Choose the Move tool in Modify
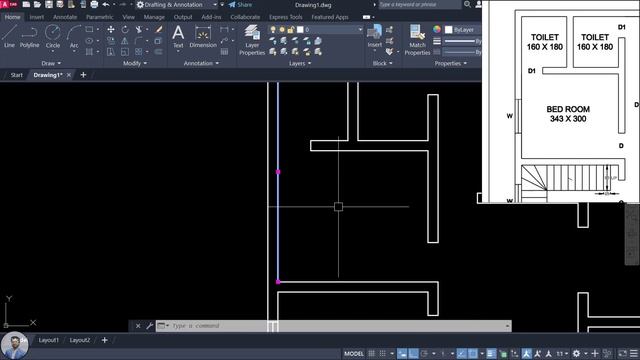The width and height of the screenshot is (640, 360). (x=111, y=30)
